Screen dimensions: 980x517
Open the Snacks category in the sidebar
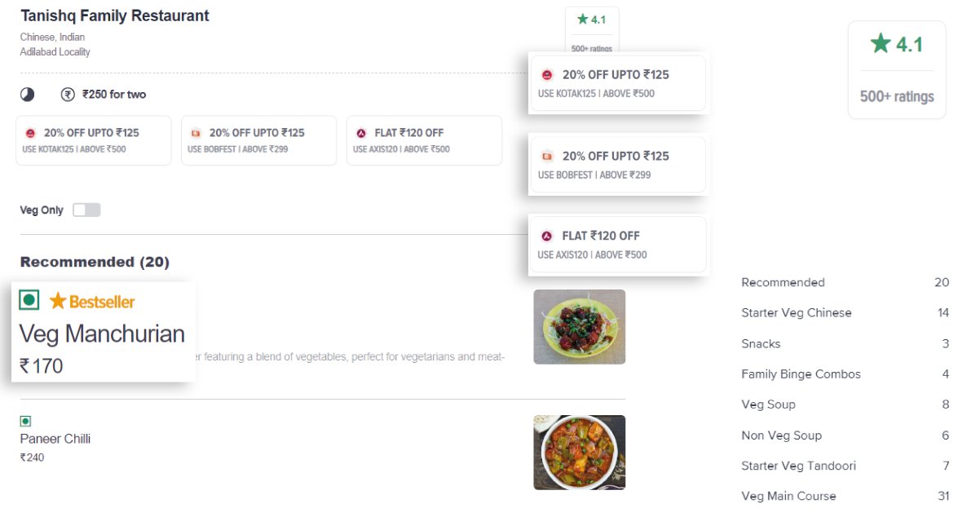click(x=761, y=343)
